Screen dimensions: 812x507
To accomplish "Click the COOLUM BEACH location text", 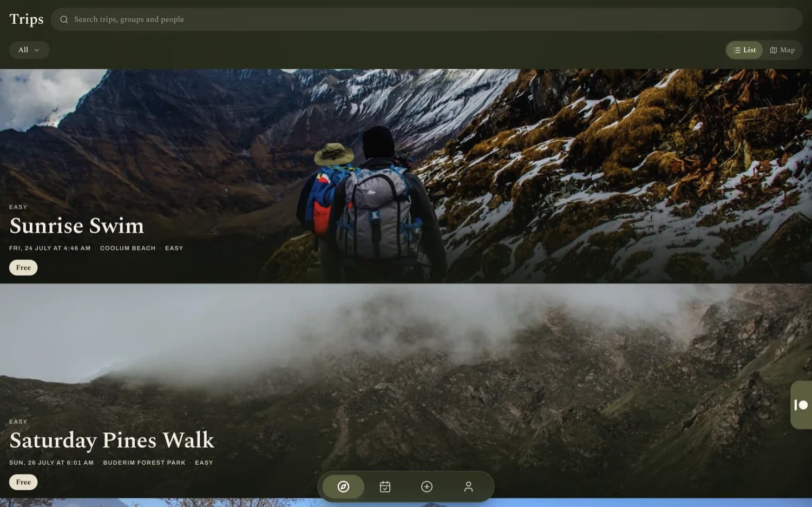I will click(128, 248).
